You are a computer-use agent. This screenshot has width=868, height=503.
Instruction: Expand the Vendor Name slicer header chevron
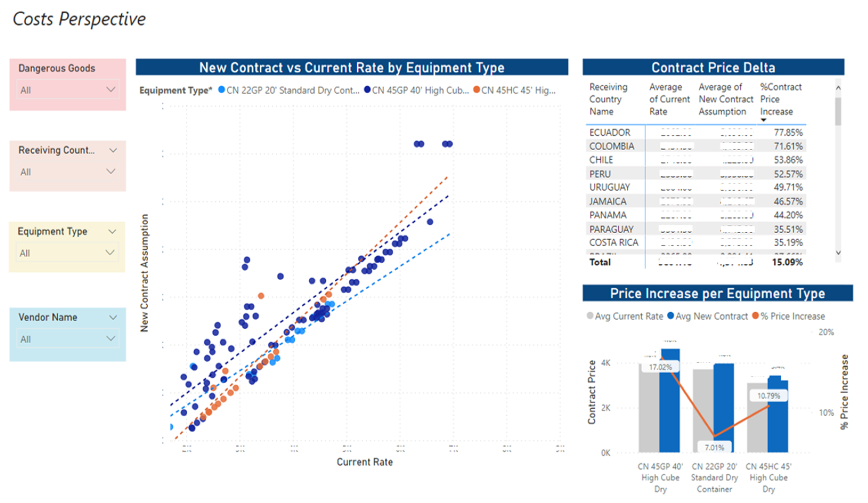tap(113, 317)
